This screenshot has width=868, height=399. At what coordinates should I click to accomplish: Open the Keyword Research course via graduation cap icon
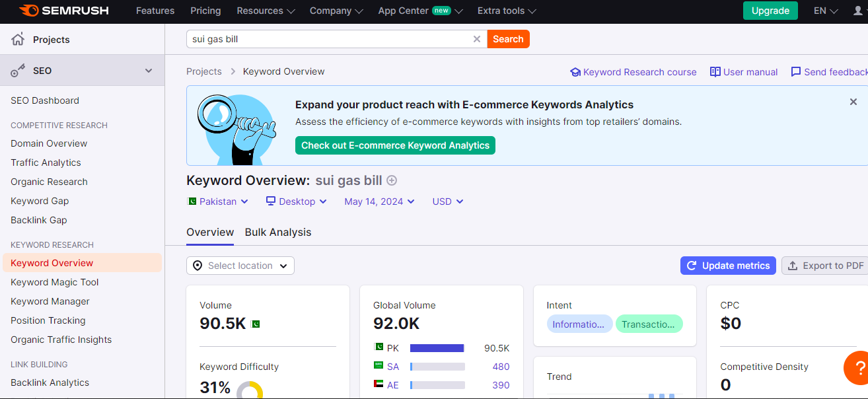click(x=575, y=72)
